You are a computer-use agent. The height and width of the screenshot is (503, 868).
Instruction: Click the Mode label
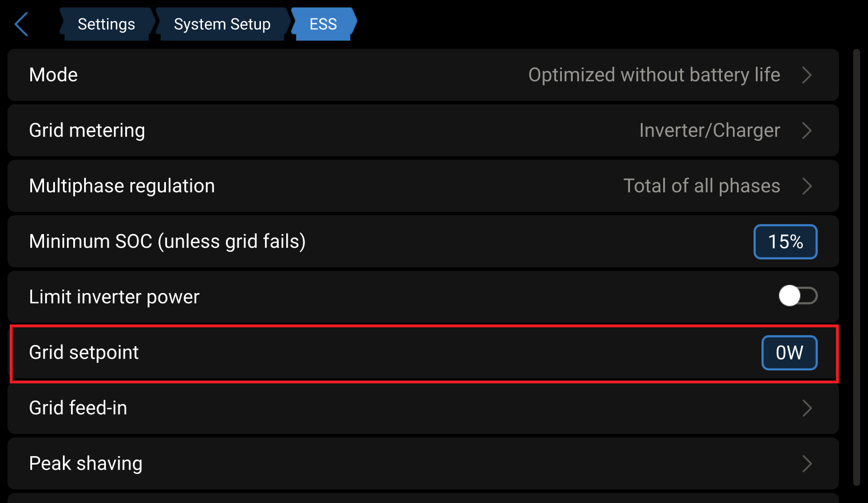pos(53,75)
